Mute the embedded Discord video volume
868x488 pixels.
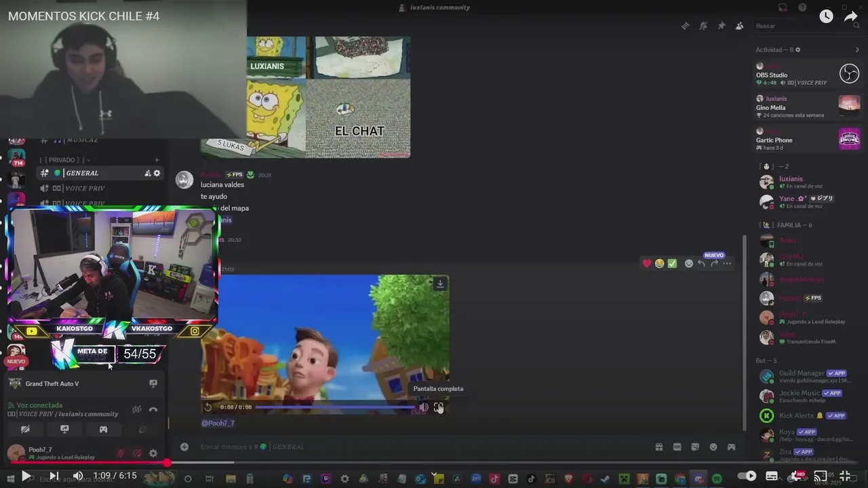point(424,407)
